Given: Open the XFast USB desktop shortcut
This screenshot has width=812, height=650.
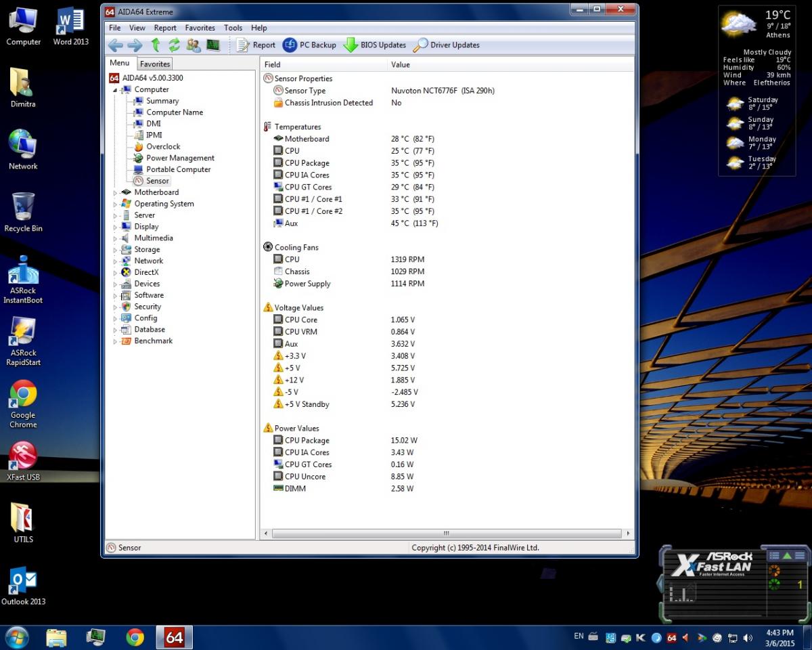Looking at the screenshot, I should click(23, 461).
